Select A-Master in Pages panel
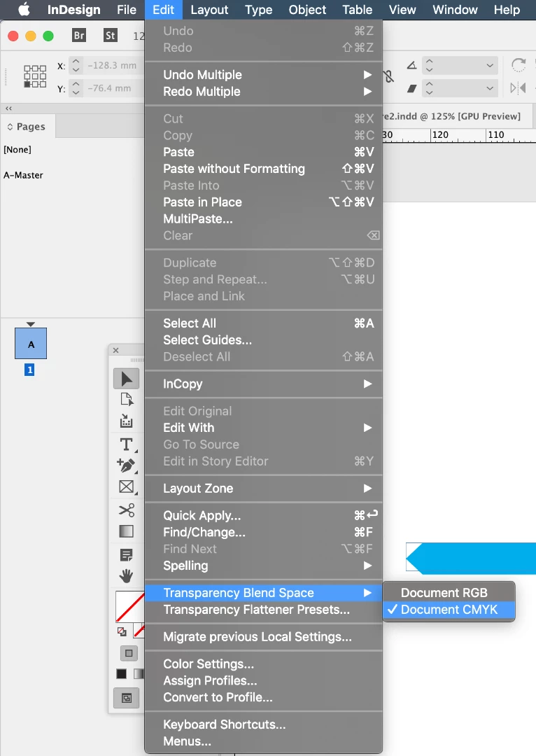 [23, 175]
